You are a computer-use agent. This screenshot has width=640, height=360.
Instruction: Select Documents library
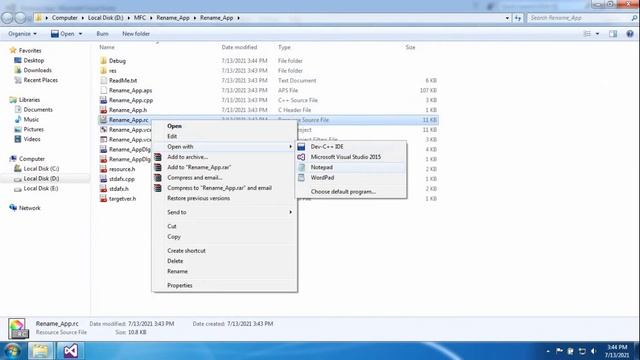pos(38,110)
